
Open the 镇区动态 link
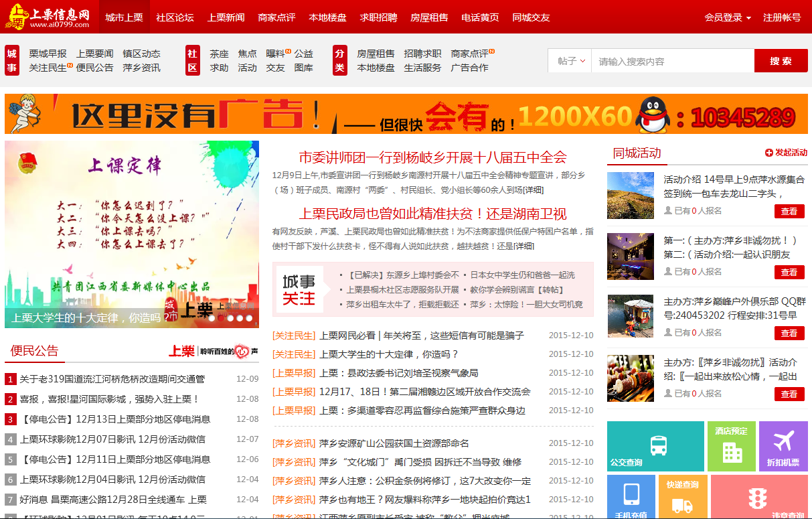coord(141,54)
